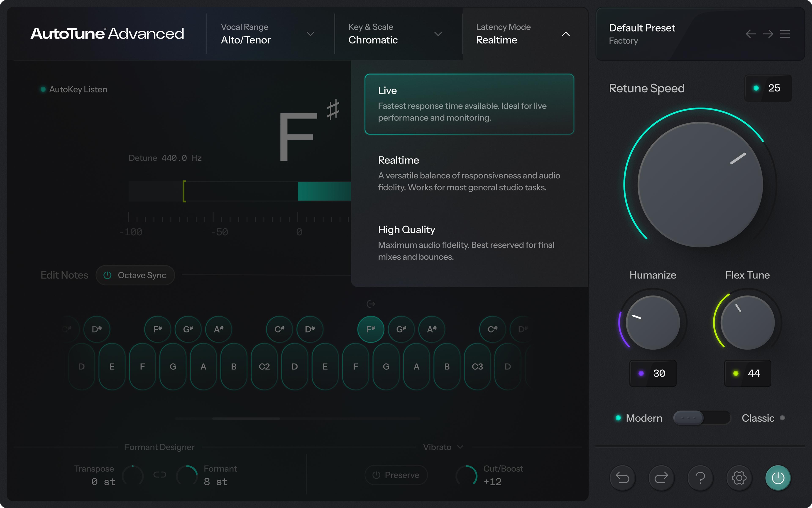Click the large Retune Speed knob

click(x=700, y=184)
